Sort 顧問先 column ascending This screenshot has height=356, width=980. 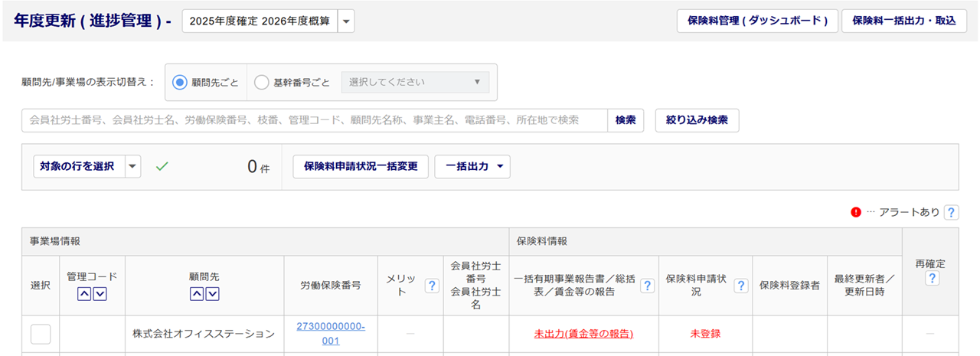click(197, 294)
